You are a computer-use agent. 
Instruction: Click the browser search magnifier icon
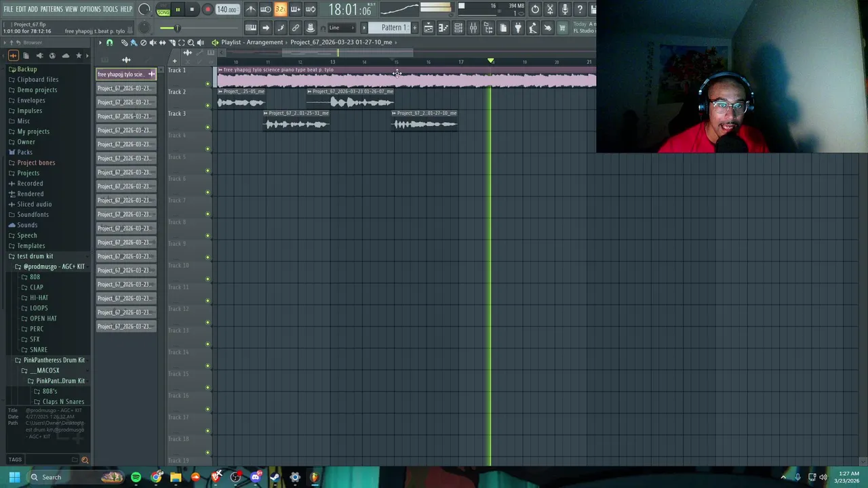coord(85,460)
